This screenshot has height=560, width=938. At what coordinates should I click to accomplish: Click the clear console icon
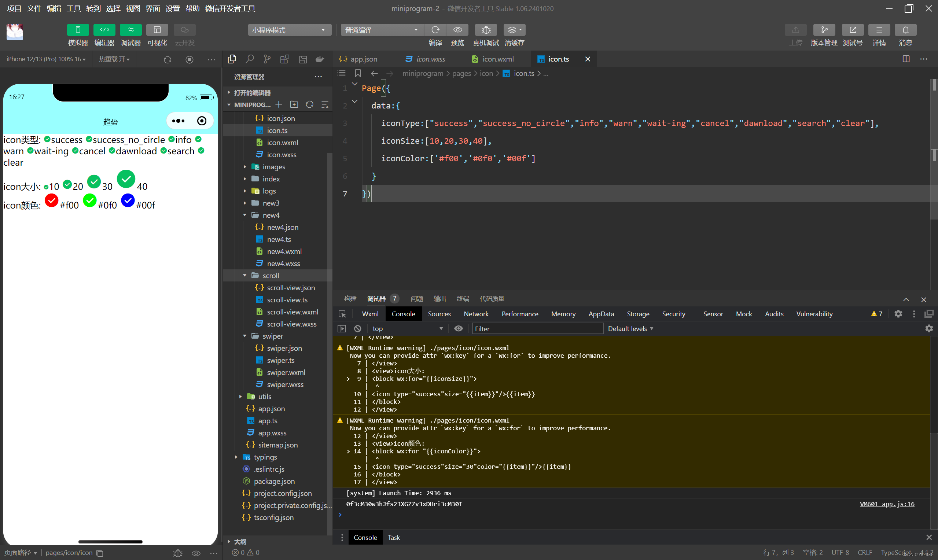click(x=357, y=329)
